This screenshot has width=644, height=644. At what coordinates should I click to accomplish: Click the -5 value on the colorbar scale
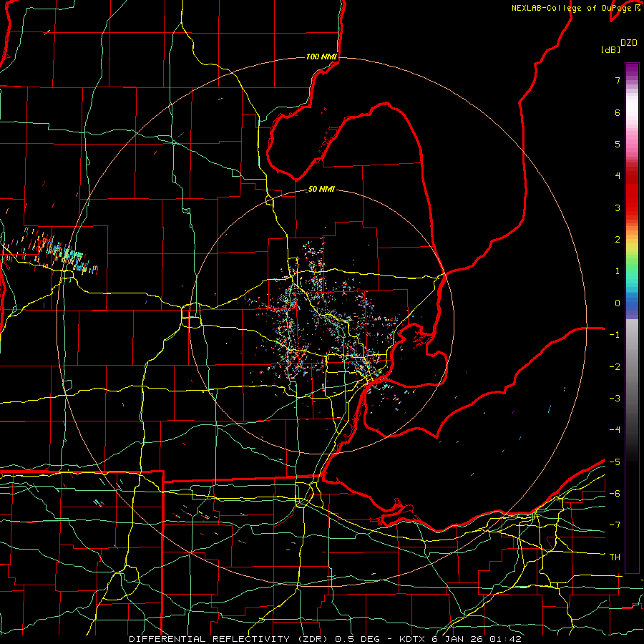(615, 462)
